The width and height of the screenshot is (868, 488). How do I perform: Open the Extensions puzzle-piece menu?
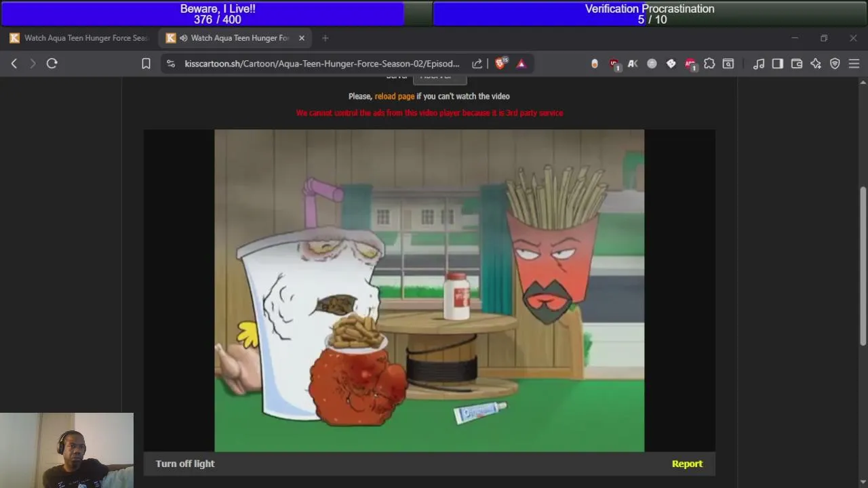tap(709, 64)
